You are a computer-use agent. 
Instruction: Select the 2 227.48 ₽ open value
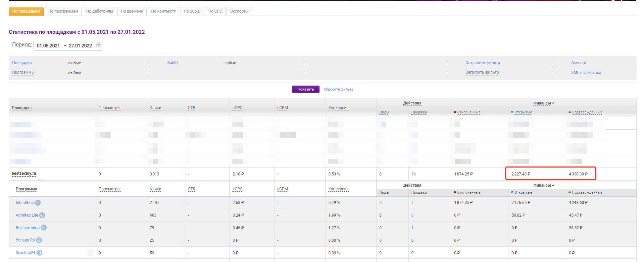tap(521, 174)
